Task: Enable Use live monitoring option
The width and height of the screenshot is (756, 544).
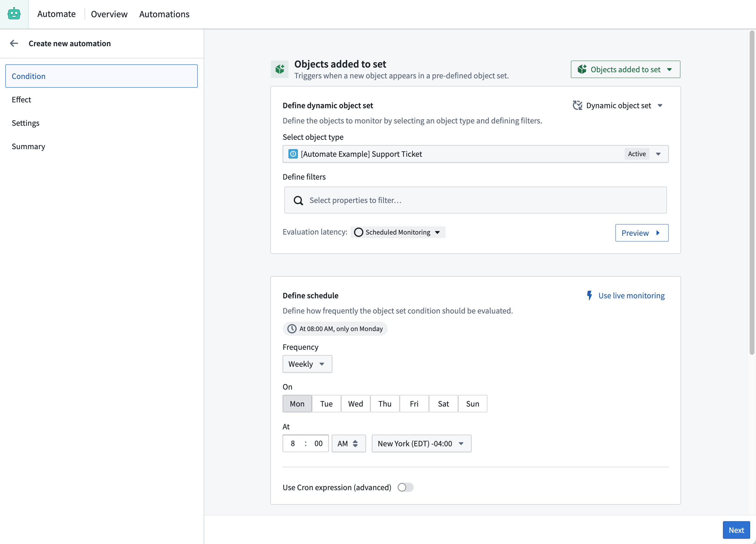Action: pos(626,295)
